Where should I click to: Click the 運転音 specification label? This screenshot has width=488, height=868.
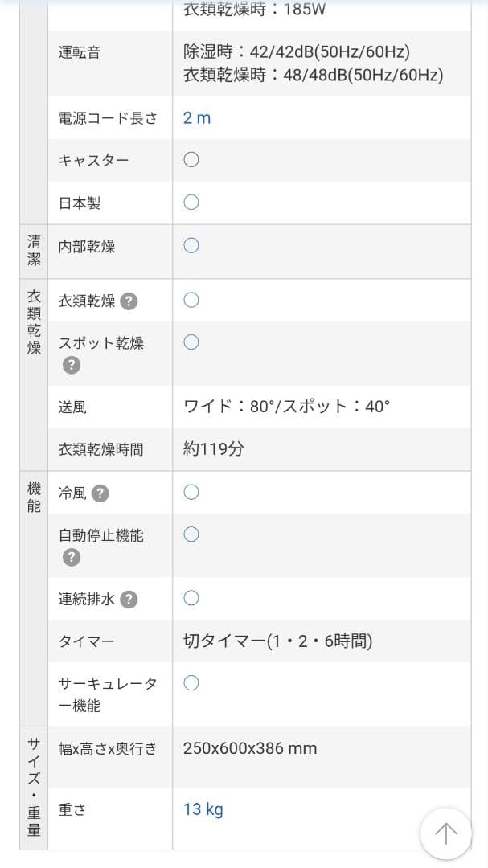tap(80, 53)
